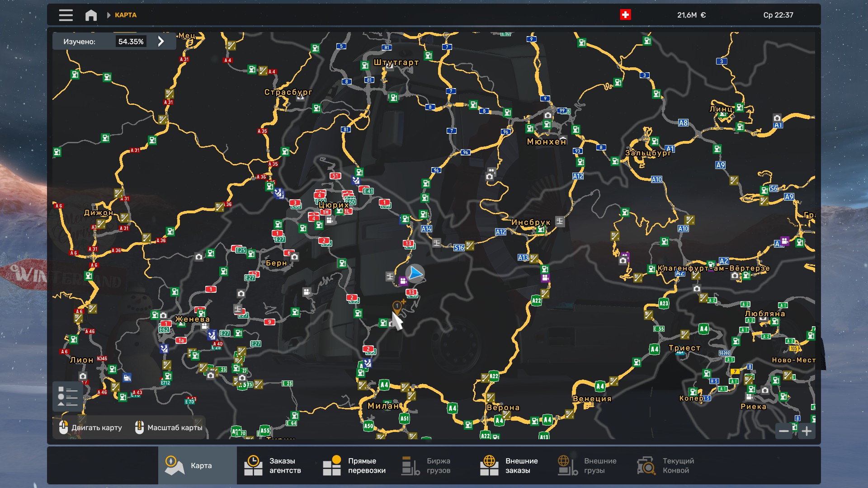Image resolution: width=868 pixels, height=488 pixels.
Task: Zoom in the map with plus button
Action: coord(807,431)
